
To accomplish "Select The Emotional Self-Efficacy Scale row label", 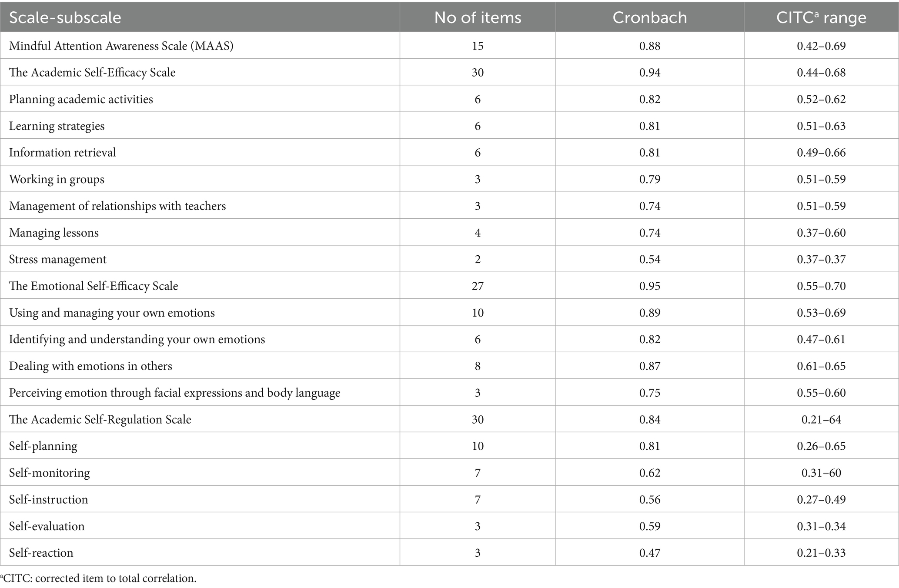I will pos(94,286).
